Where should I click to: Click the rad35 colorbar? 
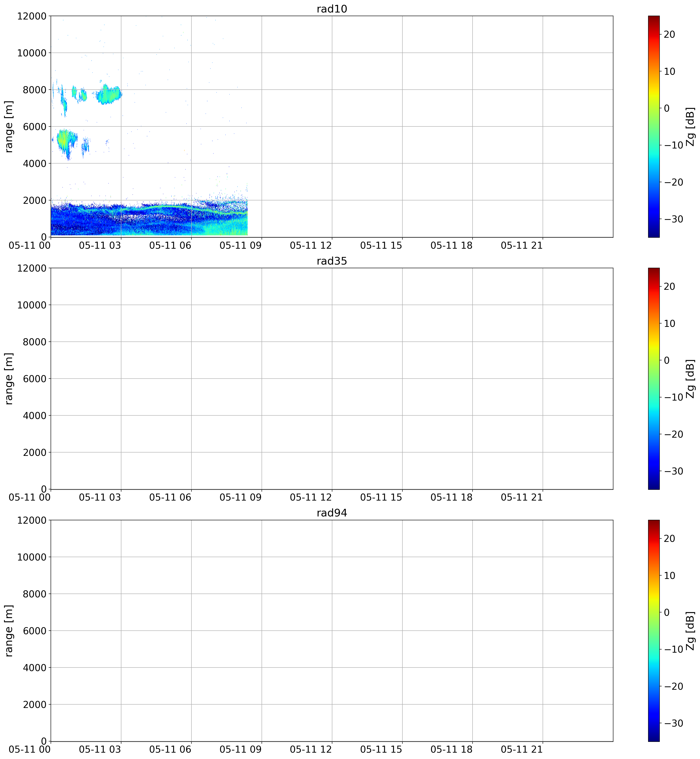pos(654,379)
